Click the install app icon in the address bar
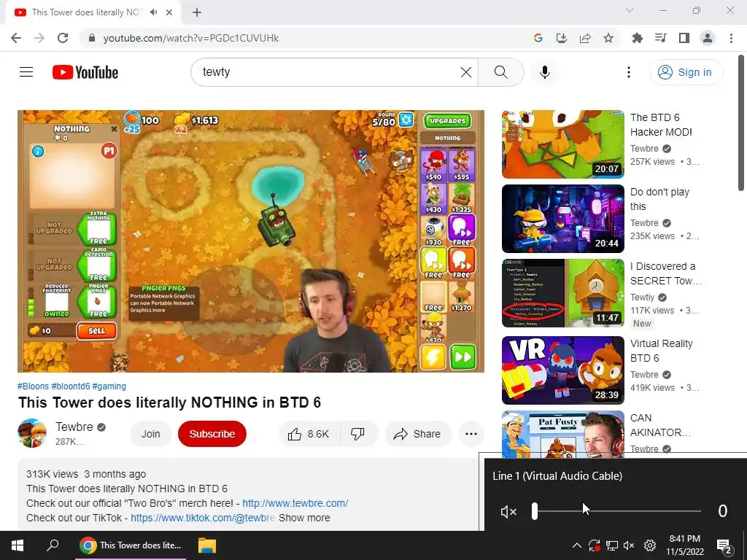The height and width of the screenshot is (560, 747). pos(562,38)
